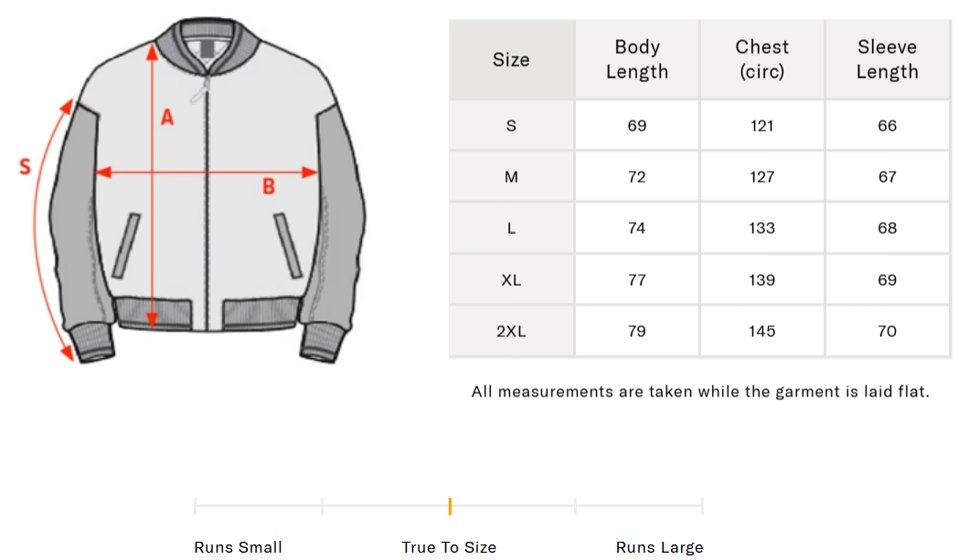Click the red letter A on jacket diagram

tap(166, 117)
